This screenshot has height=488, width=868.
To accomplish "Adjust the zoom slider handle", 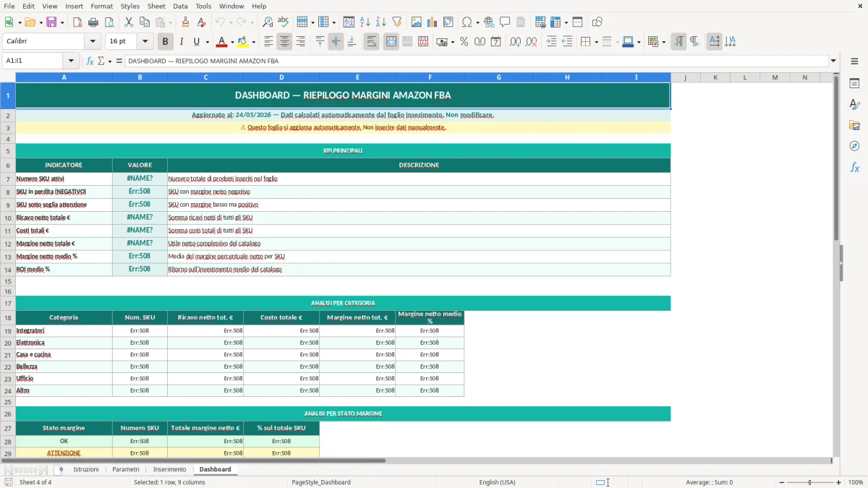I will 810,482.
